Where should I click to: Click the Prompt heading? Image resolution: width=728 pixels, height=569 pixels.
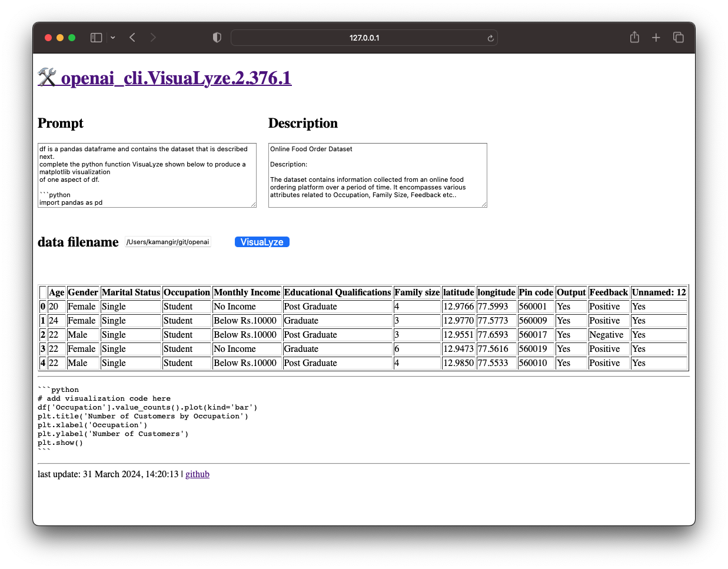click(x=61, y=123)
